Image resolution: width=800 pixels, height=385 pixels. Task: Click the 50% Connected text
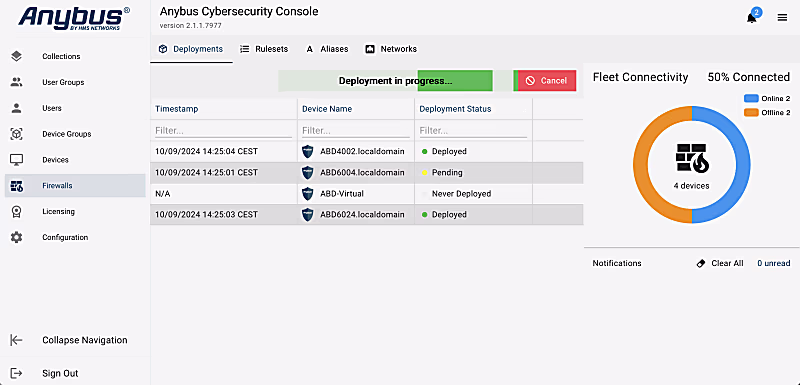click(x=748, y=77)
